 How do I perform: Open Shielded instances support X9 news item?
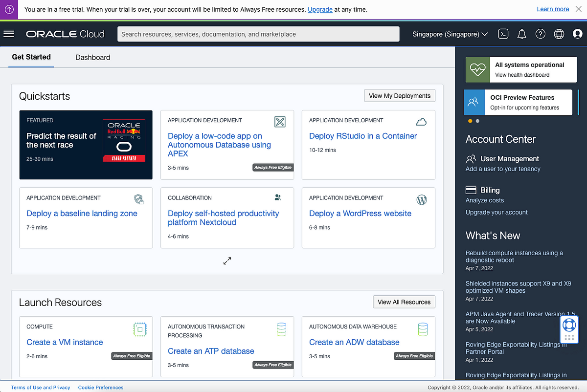(518, 287)
